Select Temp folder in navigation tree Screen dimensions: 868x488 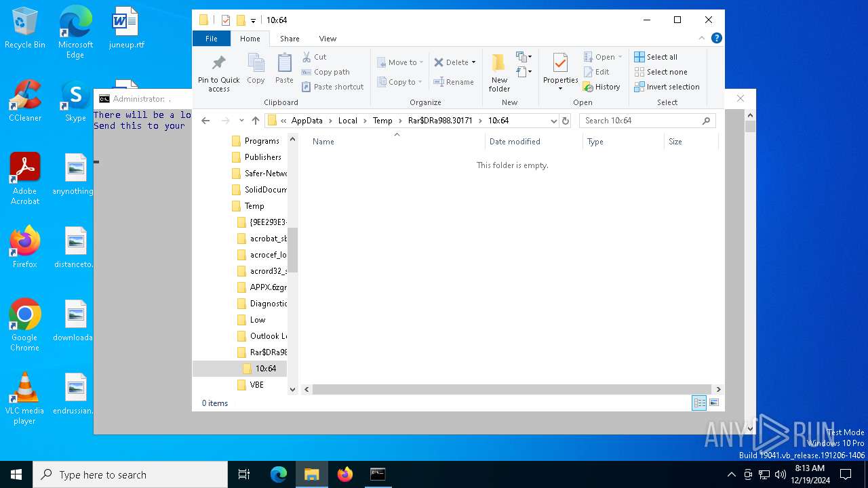tap(254, 206)
